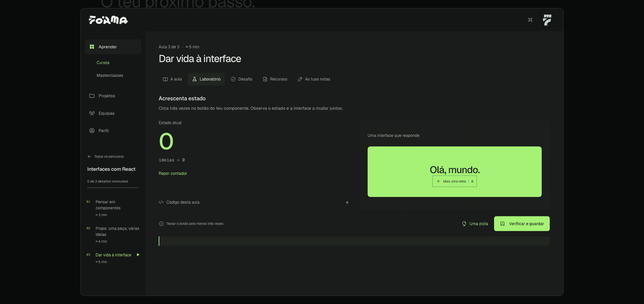Switch to the Laboratório tab
Screen dimensions: 644x304
206,79
